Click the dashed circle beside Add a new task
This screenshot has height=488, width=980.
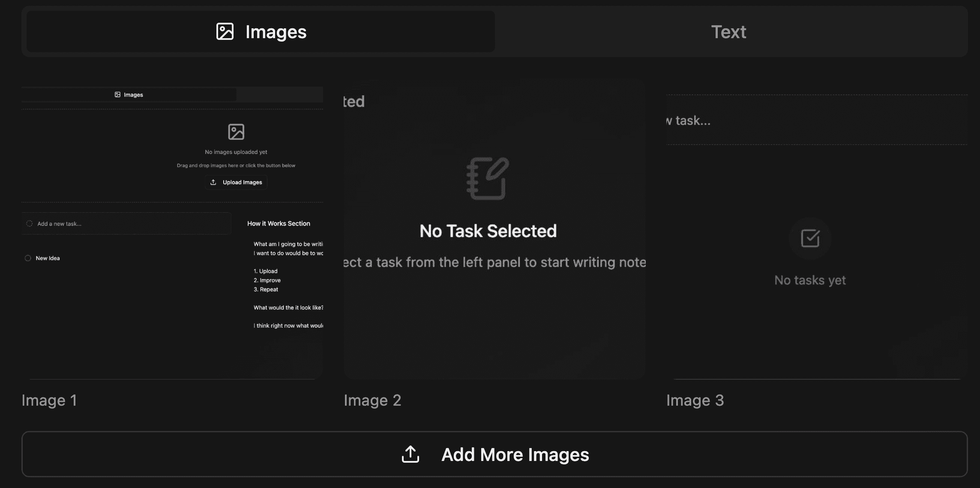pos(29,223)
